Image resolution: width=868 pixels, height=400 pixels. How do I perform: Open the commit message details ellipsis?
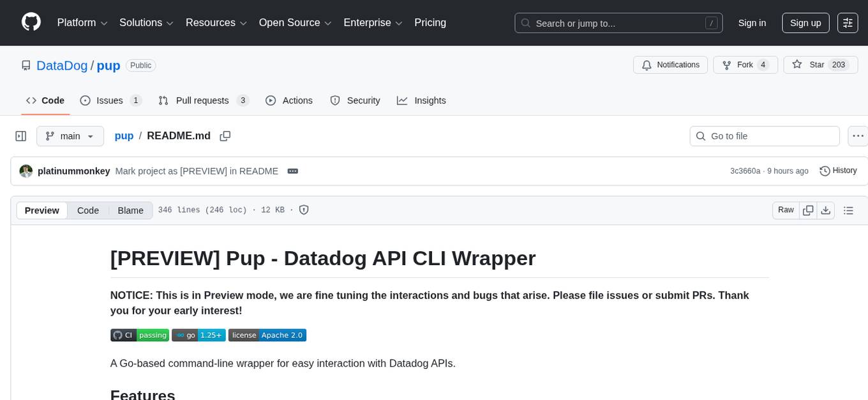coord(292,171)
